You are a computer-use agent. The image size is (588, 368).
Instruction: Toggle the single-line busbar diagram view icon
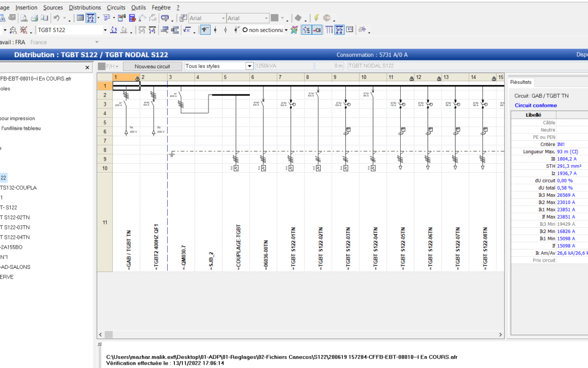[91, 17]
